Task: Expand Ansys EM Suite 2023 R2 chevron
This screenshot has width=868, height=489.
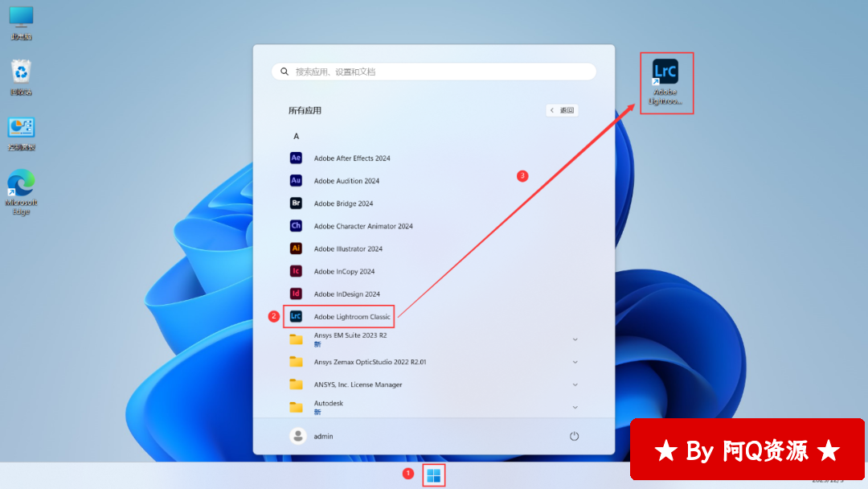Action: point(575,339)
